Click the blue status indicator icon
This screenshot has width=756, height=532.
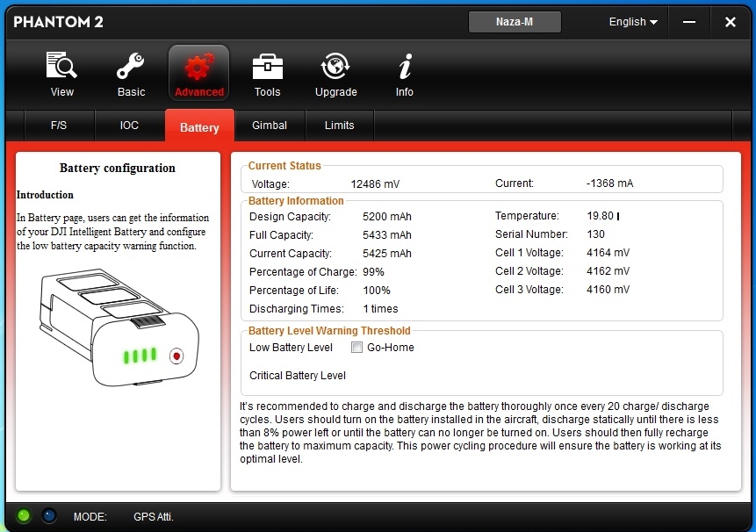49,516
